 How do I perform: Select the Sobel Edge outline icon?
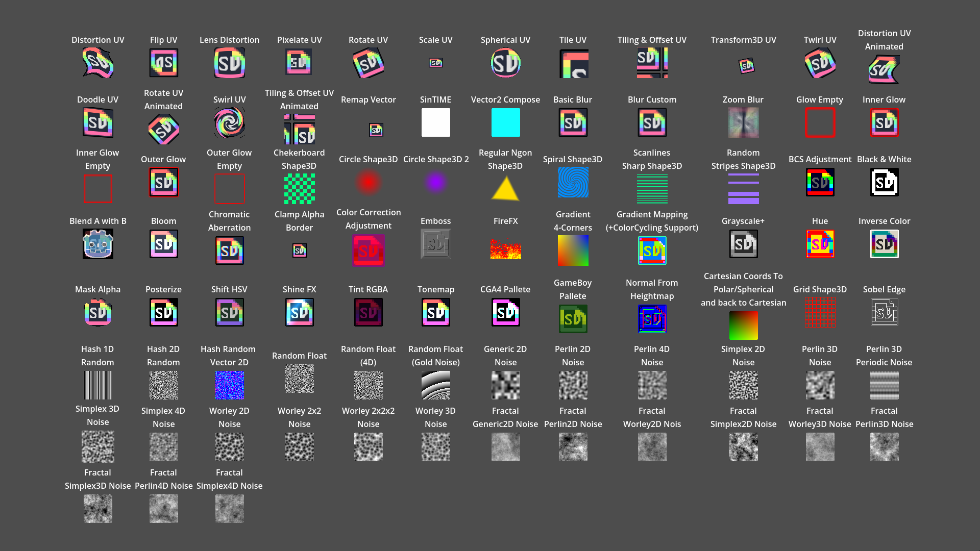[x=884, y=312]
